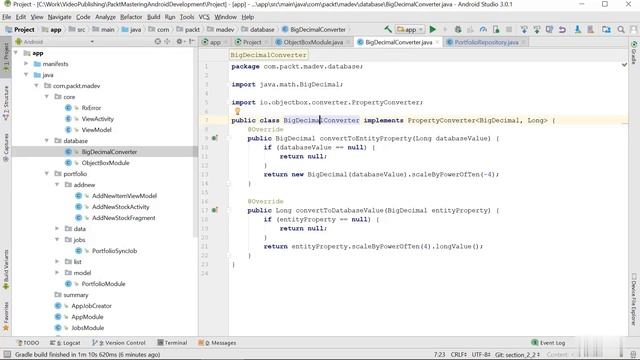Viewport: 640px width, 360px height.
Task: Open the AVD Manager icon
Action: coord(578,29)
